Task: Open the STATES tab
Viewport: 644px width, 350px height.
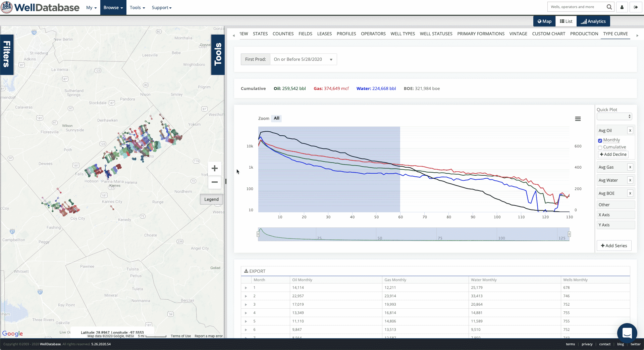Action: [x=260, y=34]
